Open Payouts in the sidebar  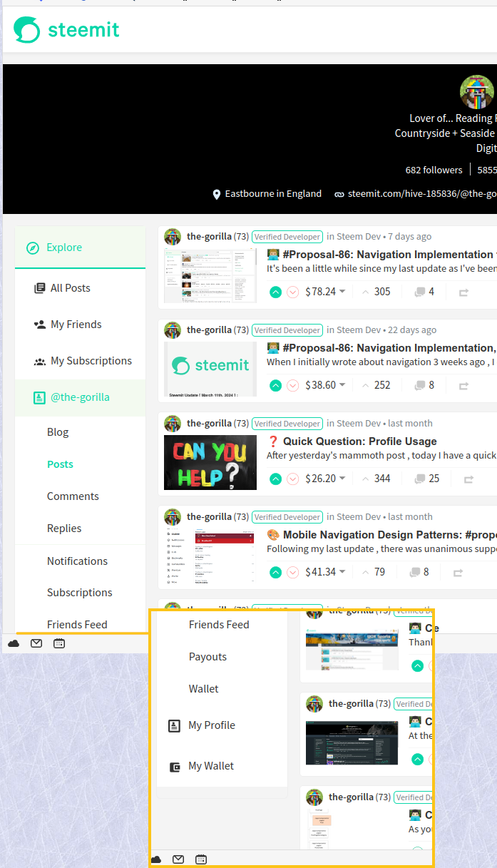pos(207,657)
